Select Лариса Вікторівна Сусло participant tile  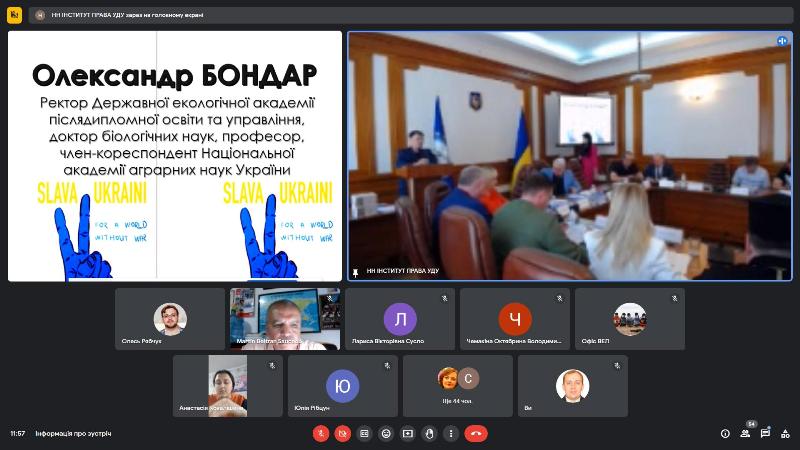(x=400, y=319)
